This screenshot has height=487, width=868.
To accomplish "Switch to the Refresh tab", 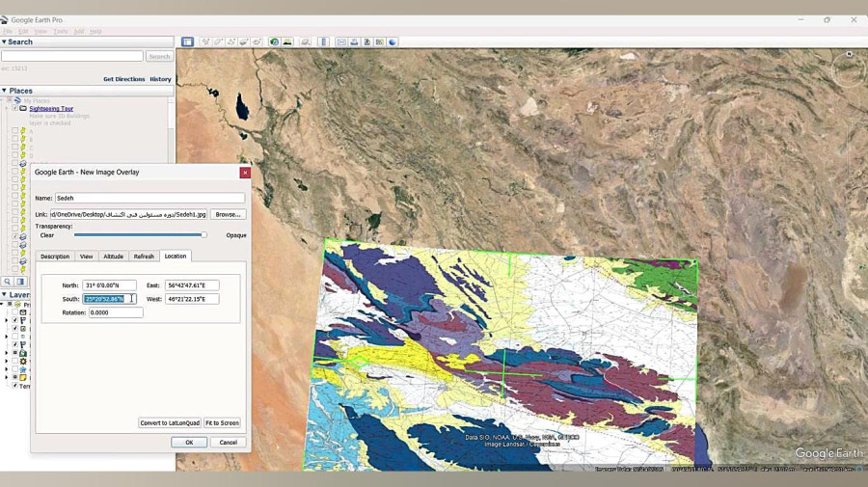I will [x=144, y=257].
